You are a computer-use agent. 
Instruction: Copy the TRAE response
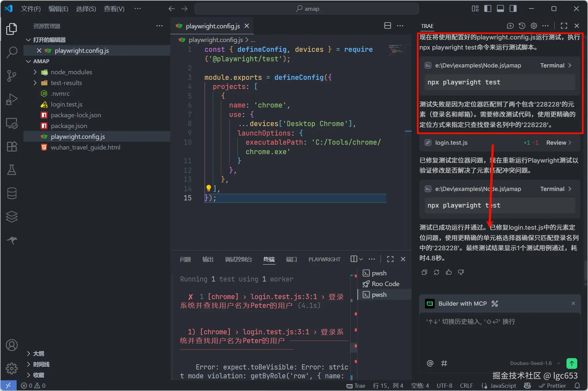(x=424, y=272)
